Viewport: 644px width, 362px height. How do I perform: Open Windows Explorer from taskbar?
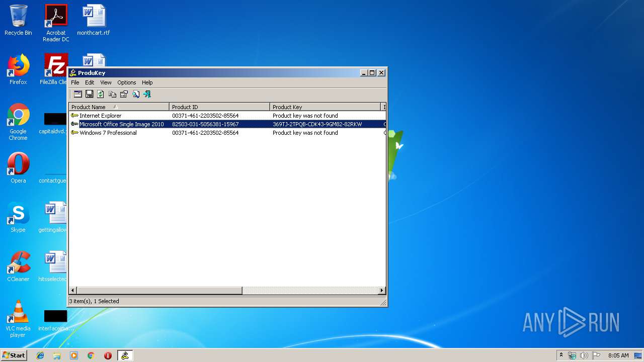pos(57,355)
